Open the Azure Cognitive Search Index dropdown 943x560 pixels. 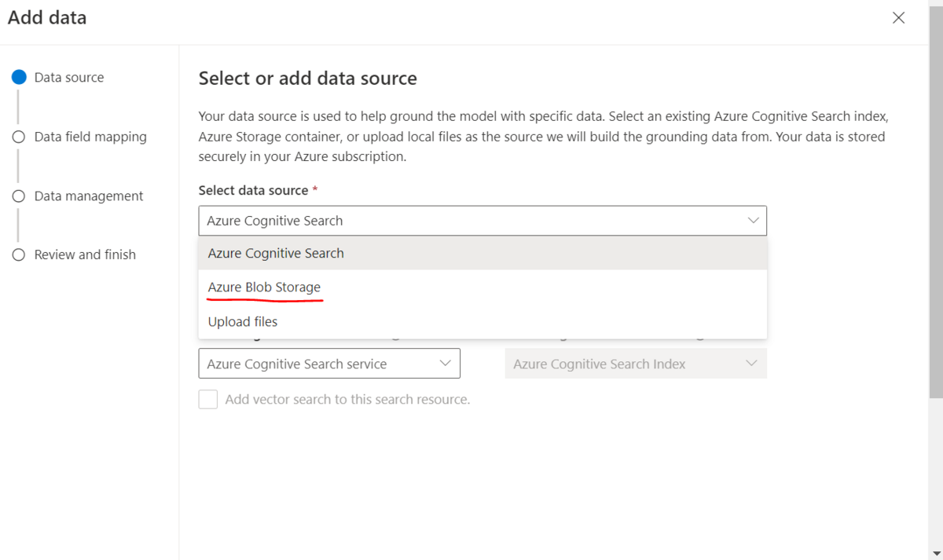636,364
